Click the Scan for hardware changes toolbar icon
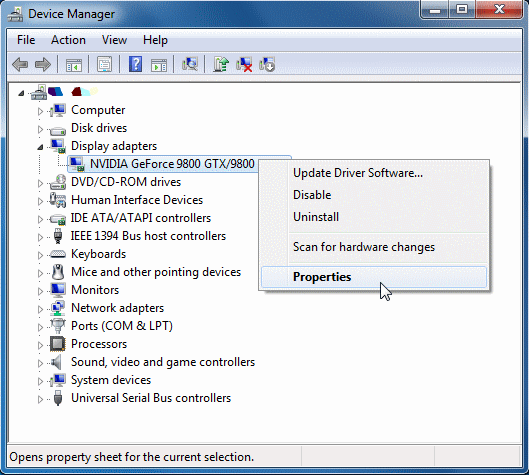 190,64
